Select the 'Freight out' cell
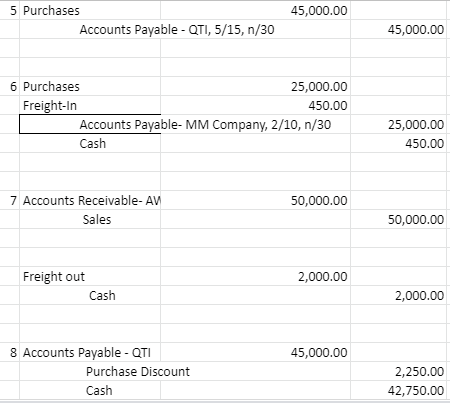Viewport: 450px width, 403px height. coord(90,276)
